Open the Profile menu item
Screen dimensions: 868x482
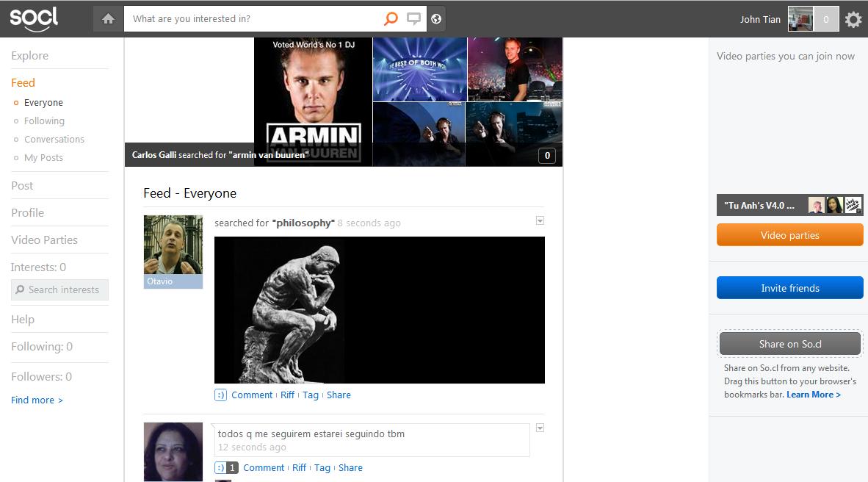pos(28,213)
